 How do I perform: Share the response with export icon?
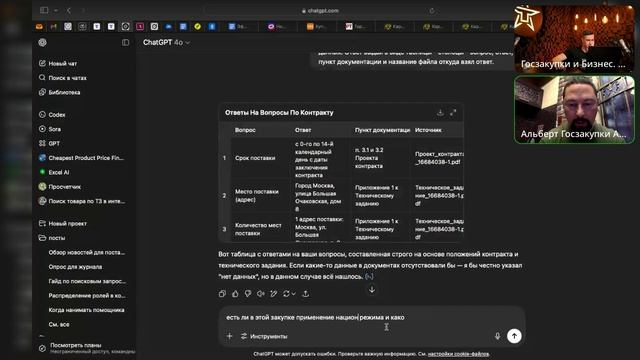coord(305,293)
